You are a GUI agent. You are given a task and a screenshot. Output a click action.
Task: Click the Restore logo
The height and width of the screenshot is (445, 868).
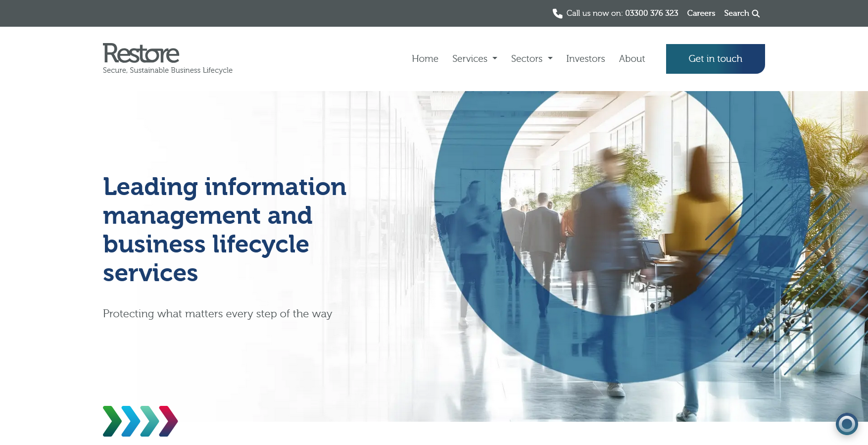(141, 53)
